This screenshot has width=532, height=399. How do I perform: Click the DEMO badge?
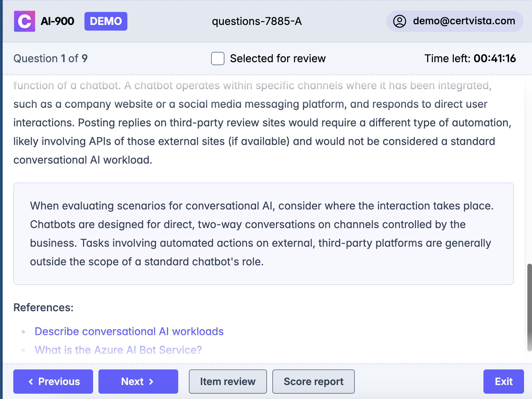(106, 21)
